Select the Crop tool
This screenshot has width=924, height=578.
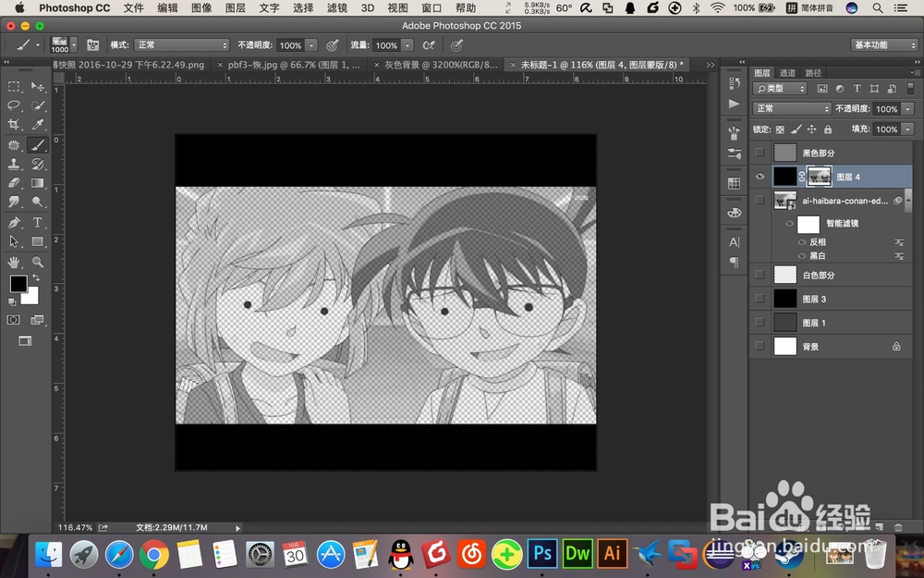pos(14,125)
